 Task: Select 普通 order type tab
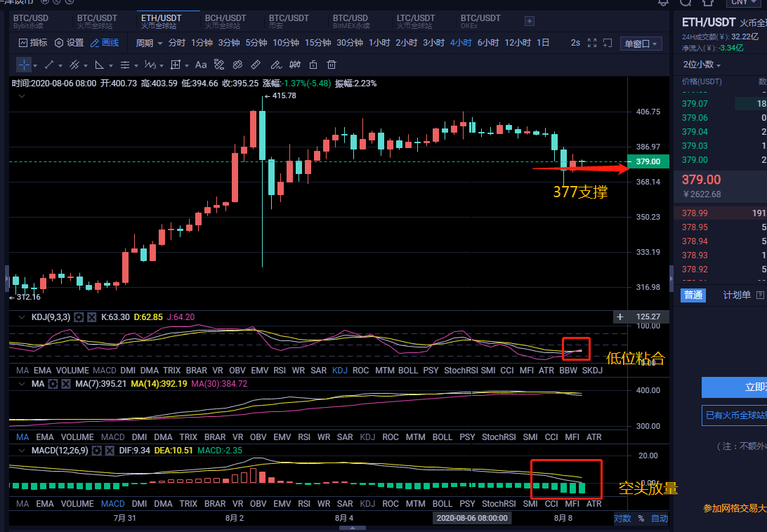pos(693,295)
